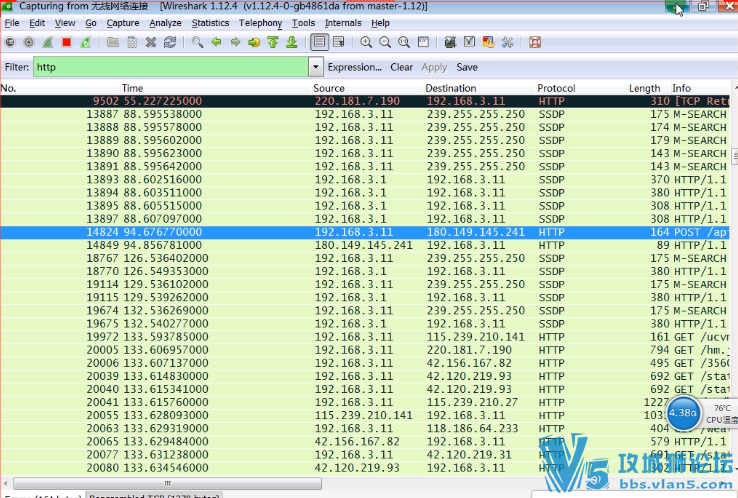This screenshot has width=738, height=498.
Task: Reset zoom to normal size icon
Action: 404,42
